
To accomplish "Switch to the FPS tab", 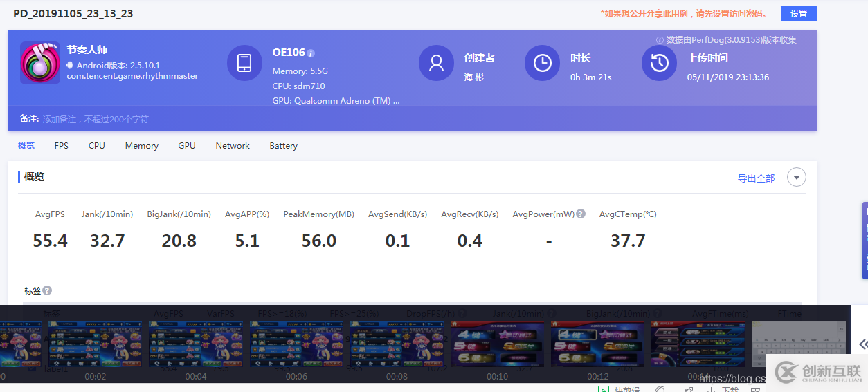I will click(x=62, y=146).
